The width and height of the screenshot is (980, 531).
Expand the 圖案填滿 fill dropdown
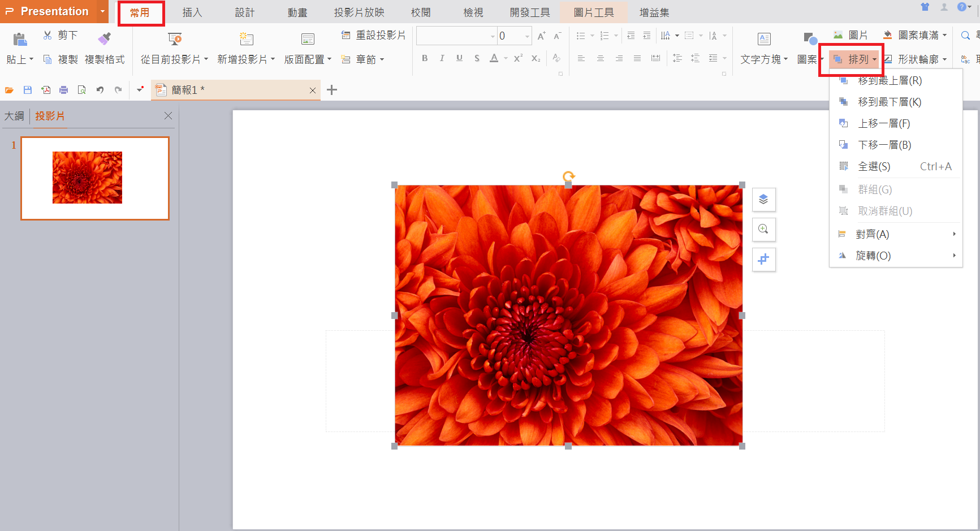pos(944,36)
